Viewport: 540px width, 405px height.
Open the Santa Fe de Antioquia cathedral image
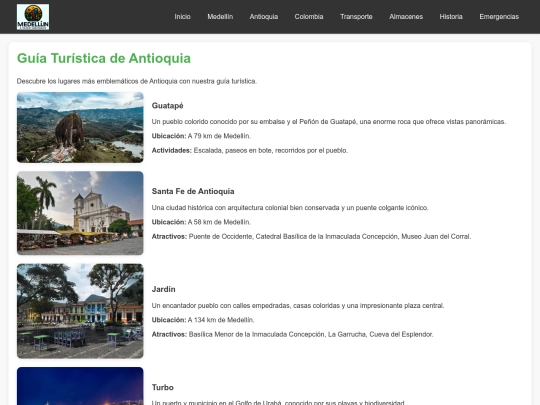point(80,213)
